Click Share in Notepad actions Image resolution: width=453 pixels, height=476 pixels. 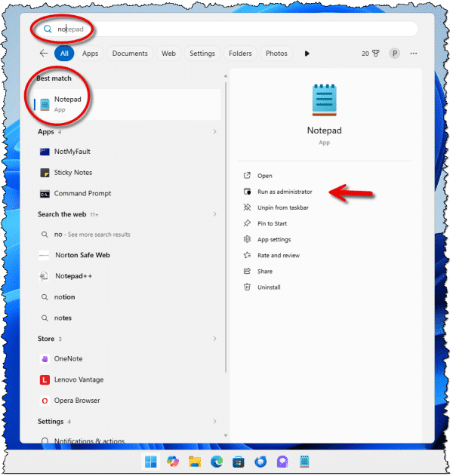[265, 272]
